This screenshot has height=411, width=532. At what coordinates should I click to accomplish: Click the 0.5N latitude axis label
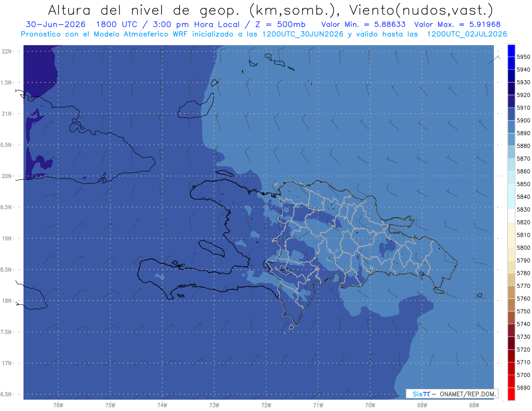(6, 145)
